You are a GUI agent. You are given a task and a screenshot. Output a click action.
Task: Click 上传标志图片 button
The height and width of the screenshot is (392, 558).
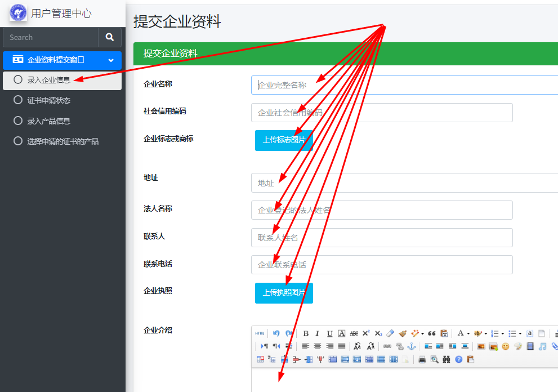tap(284, 140)
